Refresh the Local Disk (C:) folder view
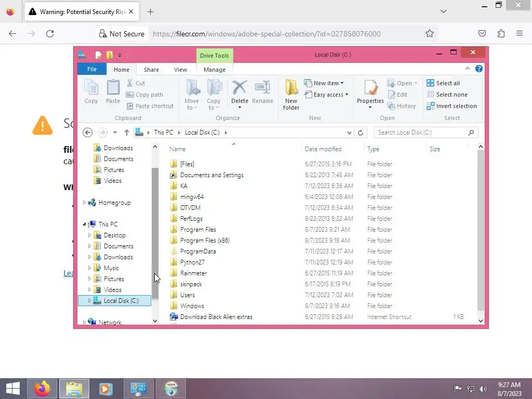The image size is (532, 399). [x=361, y=132]
